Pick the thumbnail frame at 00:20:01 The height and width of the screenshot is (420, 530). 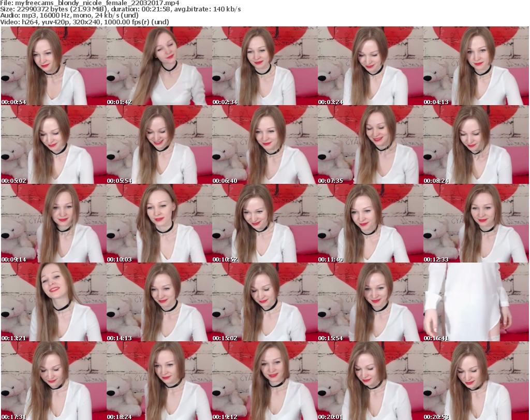click(370, 381)
